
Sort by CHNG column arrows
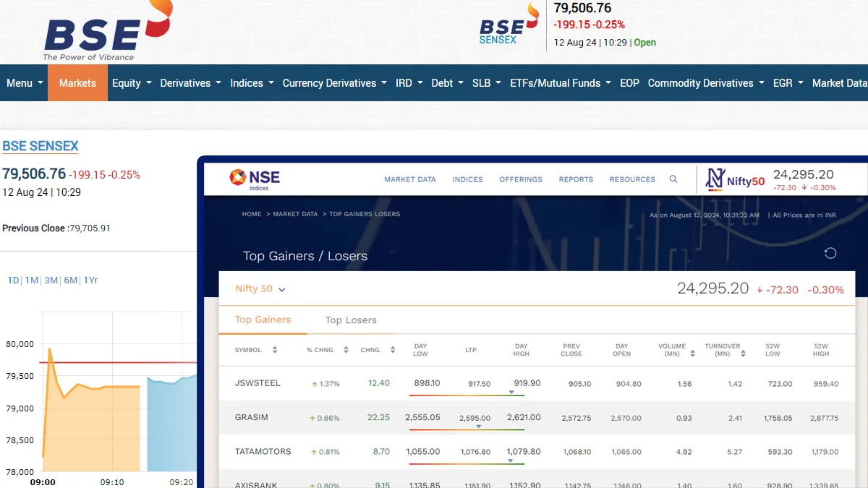coord(393,350)
